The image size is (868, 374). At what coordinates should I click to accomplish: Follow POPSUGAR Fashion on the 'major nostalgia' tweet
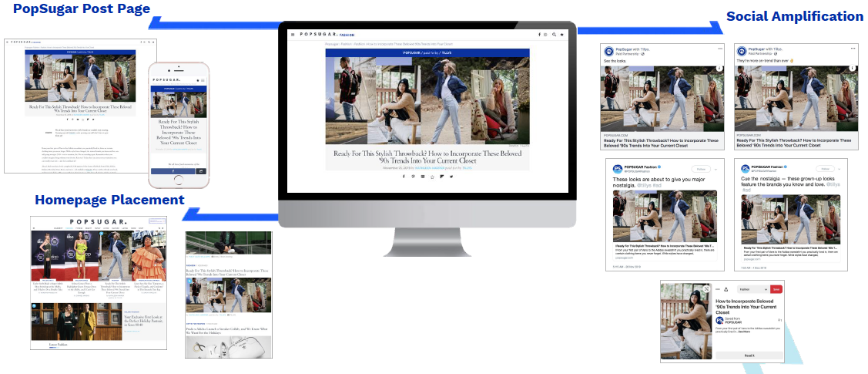coord(702,168)
